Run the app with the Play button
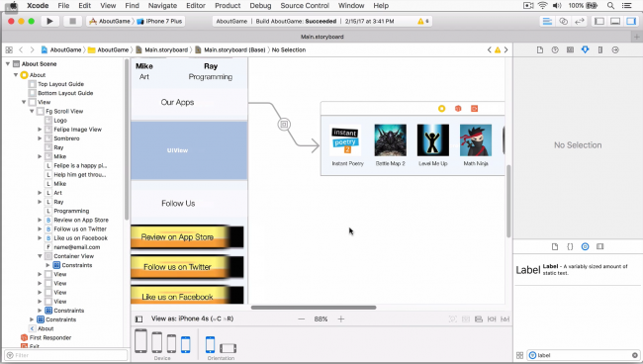This screenshot has width=643, height=364. (49, 21)
